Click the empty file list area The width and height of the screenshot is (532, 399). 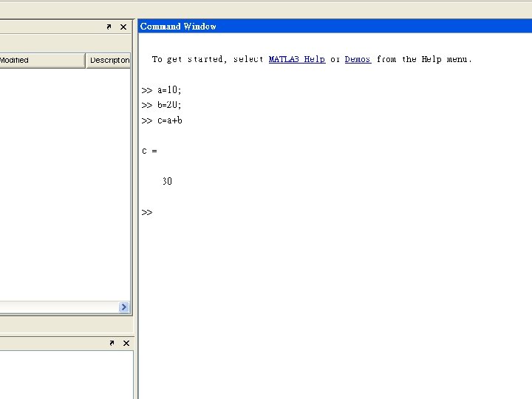64,185
